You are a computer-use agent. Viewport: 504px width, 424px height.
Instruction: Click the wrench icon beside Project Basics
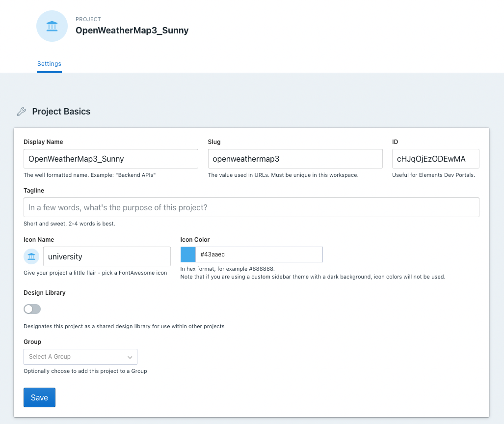[22, 112]
